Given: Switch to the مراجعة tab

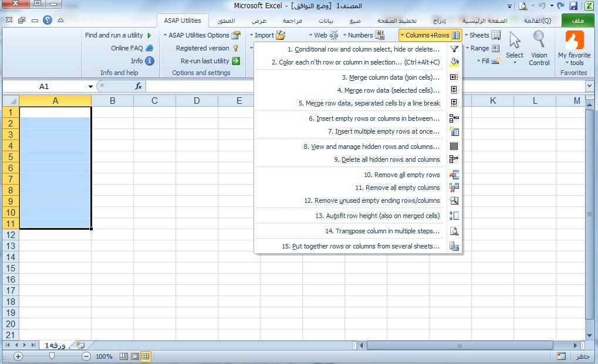Looking at the screenshot, I should 292,21.
